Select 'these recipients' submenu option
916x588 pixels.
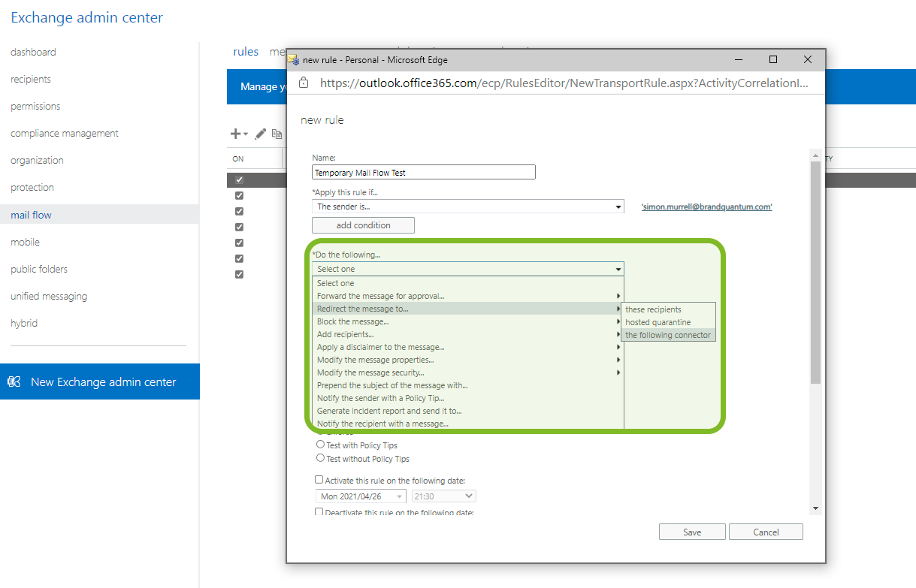point(669,309)
